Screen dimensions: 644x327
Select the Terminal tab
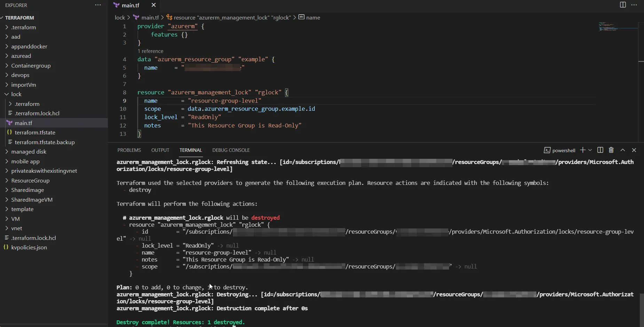point(191,150)
